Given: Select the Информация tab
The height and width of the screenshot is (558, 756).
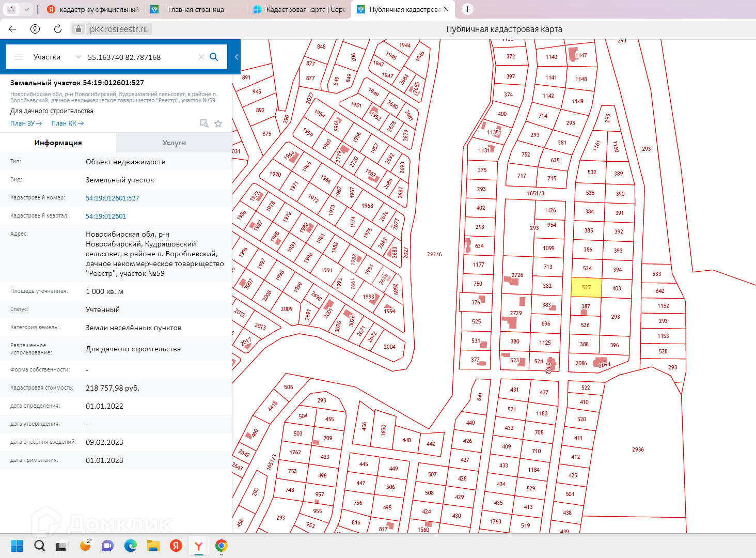Looking at the screenshot, I should pyautogui.click(x=58, y=143).
